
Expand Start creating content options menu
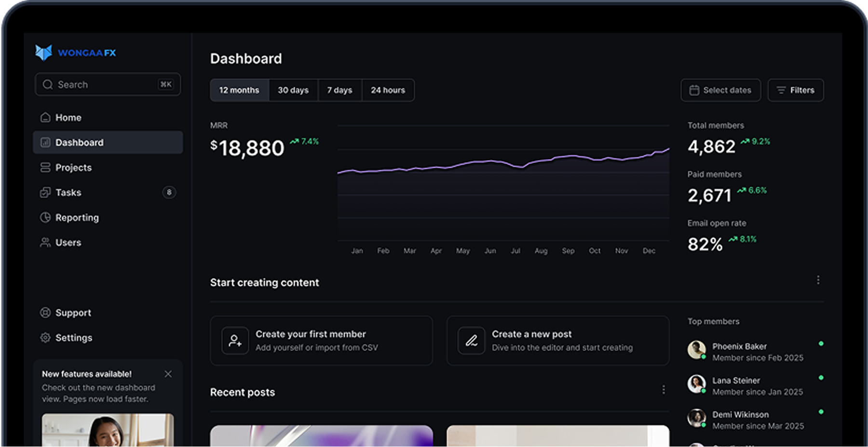pos(818,280)
